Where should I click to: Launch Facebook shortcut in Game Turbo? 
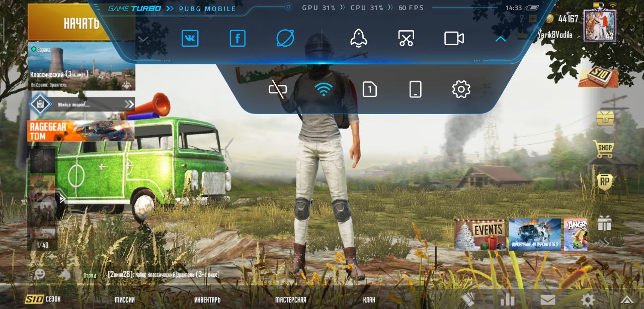[237, 39]
